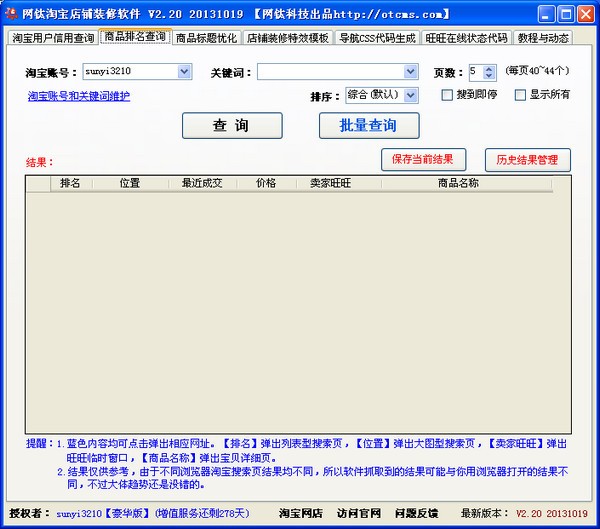Enable the 搜到即停 checkbox
Screen dimensions: 600x529
click(447, 95)
